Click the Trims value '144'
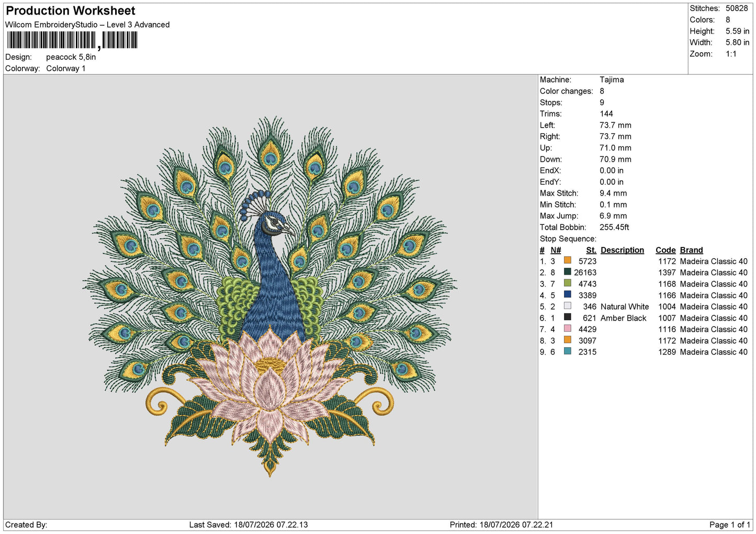Image resolution: width=756 pixels, height=534 pixels. click(x=606, y=113)
